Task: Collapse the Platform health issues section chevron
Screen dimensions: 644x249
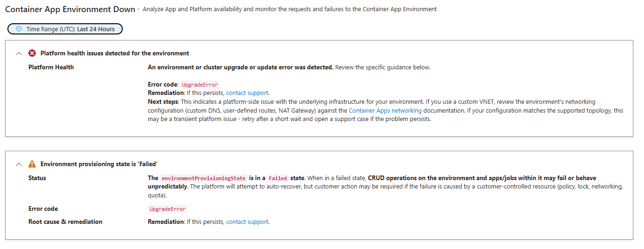Action: 19,54
